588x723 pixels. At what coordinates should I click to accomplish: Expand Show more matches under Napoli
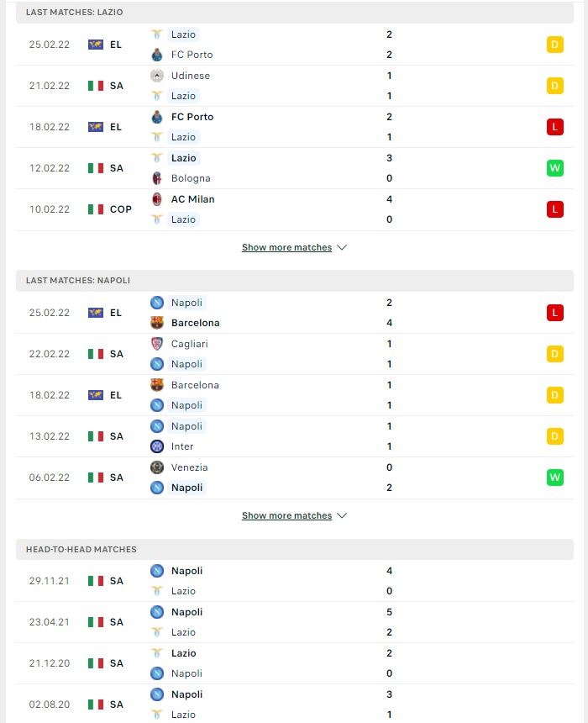(294, 515)
